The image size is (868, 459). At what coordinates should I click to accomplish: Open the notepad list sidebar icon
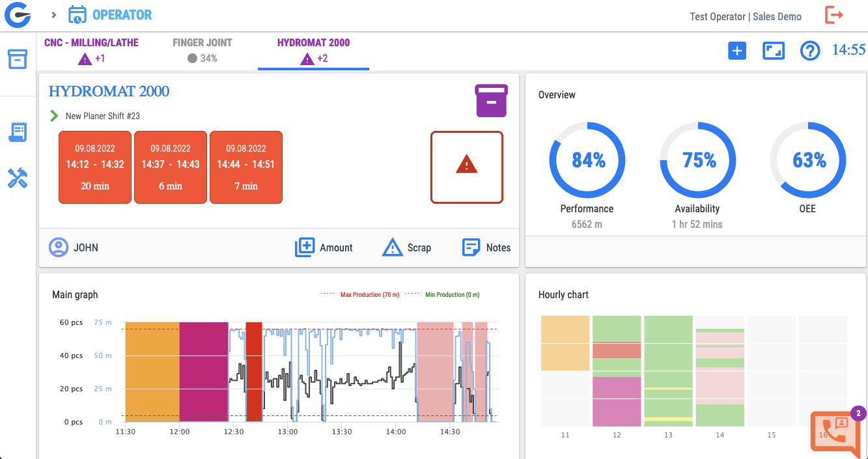[18, 132]
